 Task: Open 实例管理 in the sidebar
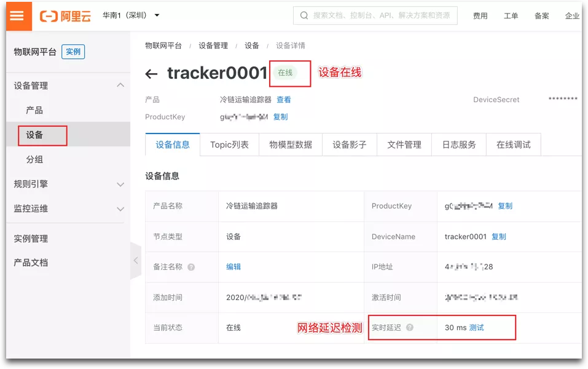(x=31, y=239)
